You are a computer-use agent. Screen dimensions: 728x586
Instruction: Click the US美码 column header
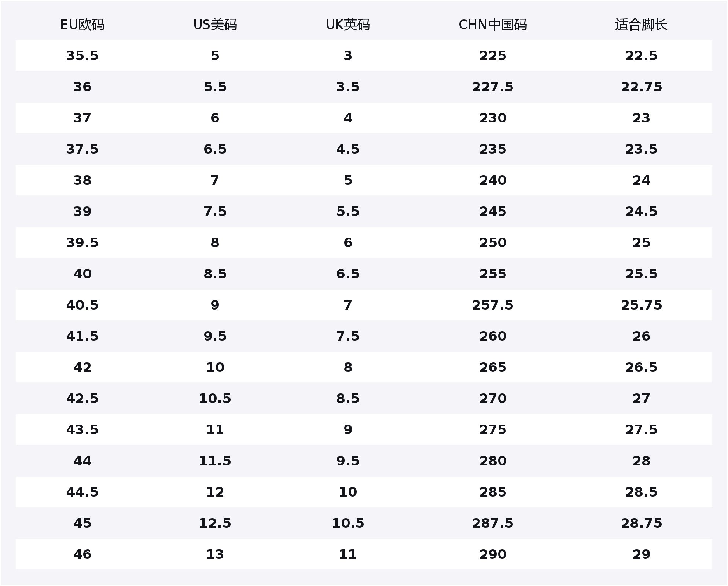click(x=215, y=25)
